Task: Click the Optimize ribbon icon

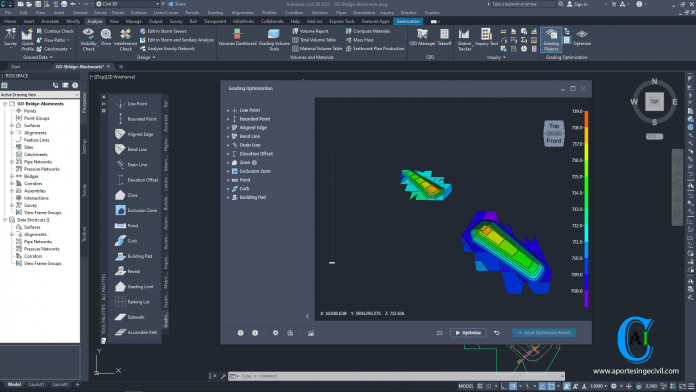Action: pos(581,37)
